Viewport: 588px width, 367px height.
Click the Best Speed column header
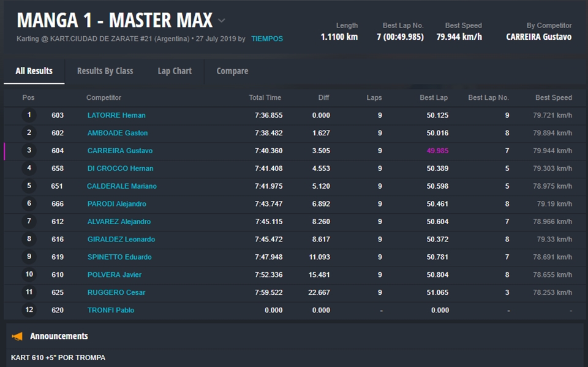(x=553, y=97)
